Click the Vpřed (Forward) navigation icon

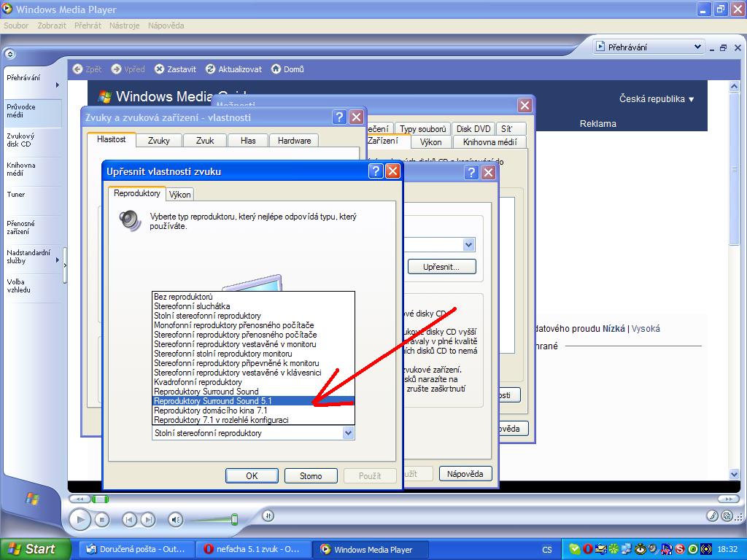coord(116,69)
